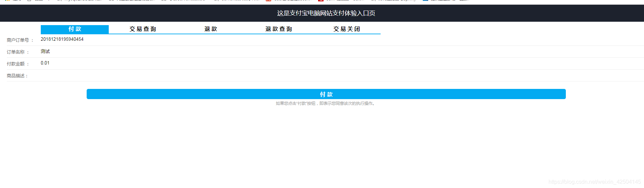Image resolution: width=644 pixels, height=188 pixels.
Task: Click the header title 这是支付宝电脑网站支付体验入口页
Action: 326,13
